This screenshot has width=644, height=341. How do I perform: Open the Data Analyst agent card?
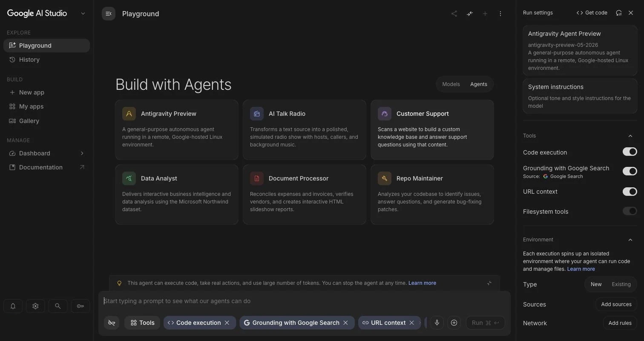coord(177,195)
